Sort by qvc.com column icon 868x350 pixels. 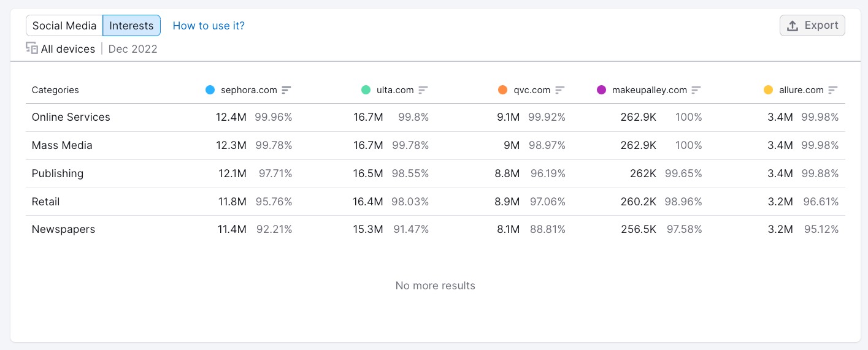[559, 90]
